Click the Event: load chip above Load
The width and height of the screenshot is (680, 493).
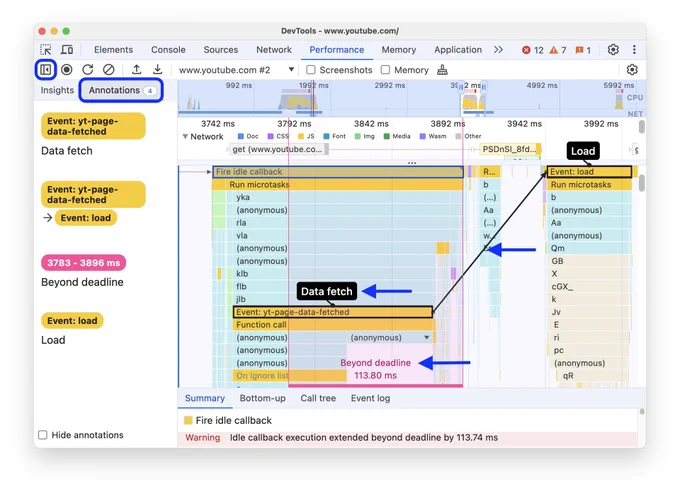pyautogui.click(x=72, y=321)
